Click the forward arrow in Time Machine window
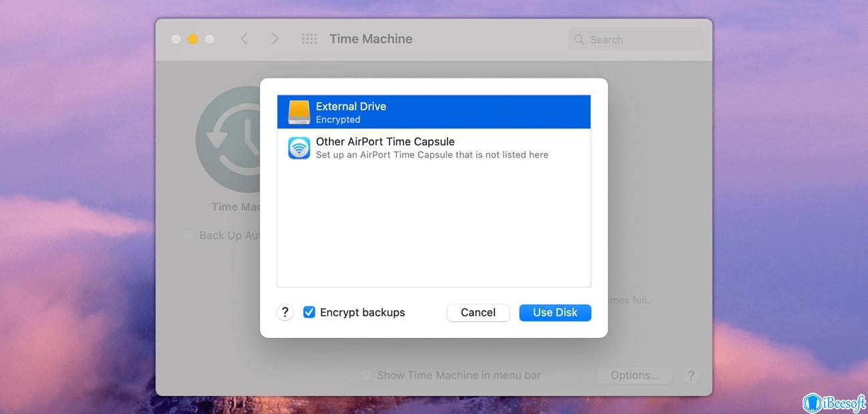This screenshot has width=868, height=414. click(275, 39)
